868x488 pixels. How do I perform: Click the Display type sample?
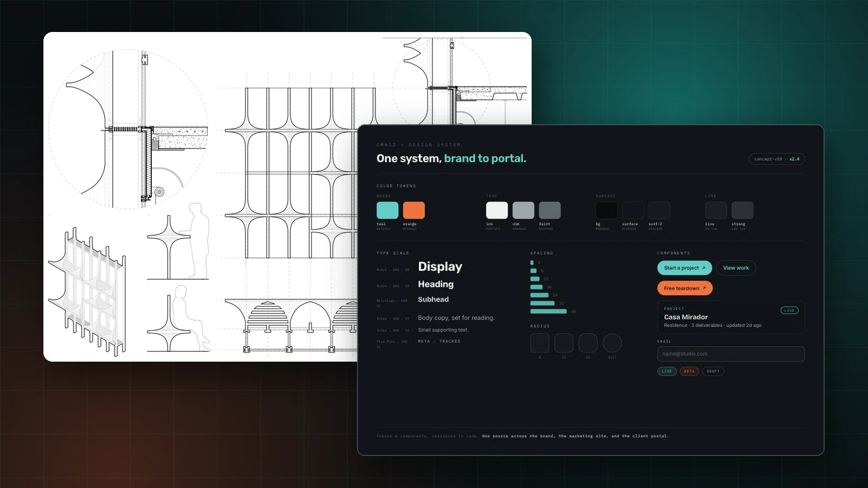(x=440, y=267)
